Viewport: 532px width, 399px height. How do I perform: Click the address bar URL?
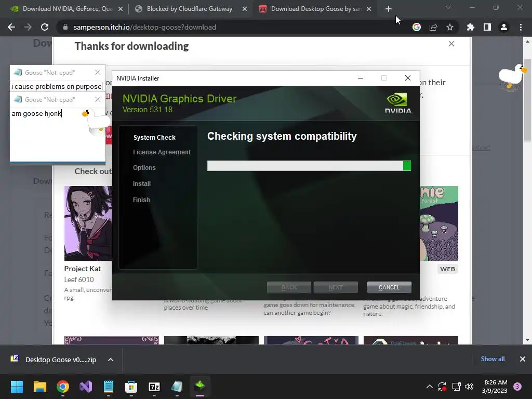tap(145, 27)
